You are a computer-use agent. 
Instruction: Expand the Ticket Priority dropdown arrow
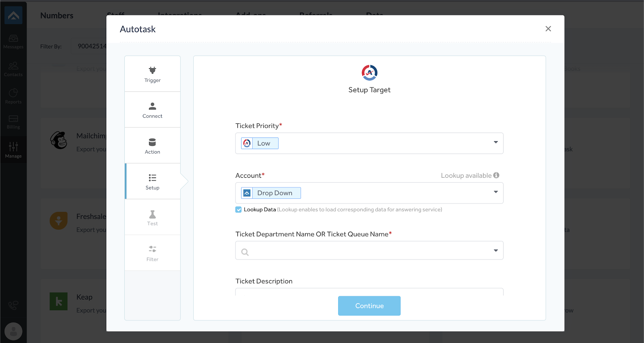pos(496,142)
